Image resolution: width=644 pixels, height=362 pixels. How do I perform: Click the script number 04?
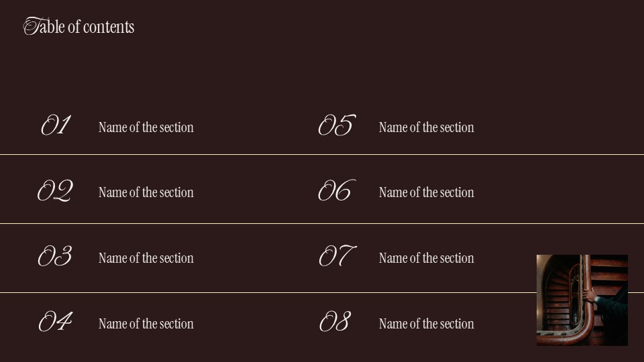pyautogui.click(x=55, y=322)
